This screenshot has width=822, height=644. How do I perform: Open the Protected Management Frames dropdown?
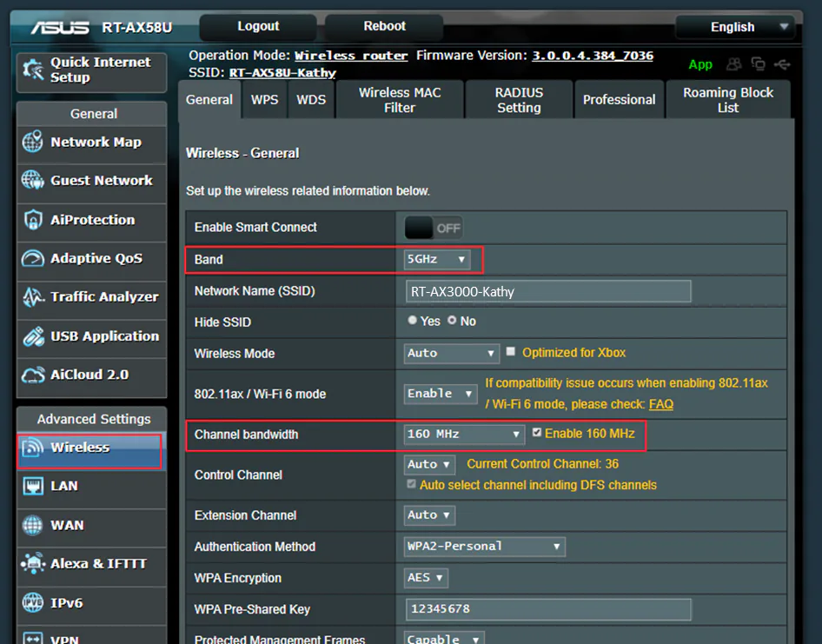pos(443,639)
